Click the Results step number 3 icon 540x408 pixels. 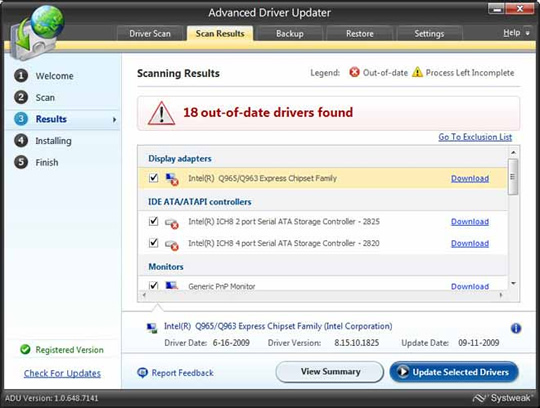point(21,119)
